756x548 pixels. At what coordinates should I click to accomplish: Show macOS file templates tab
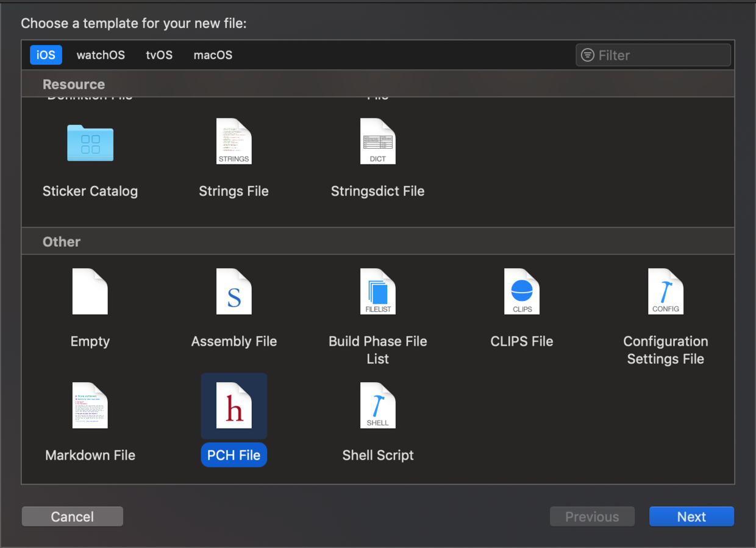click(x=213, y=55)
